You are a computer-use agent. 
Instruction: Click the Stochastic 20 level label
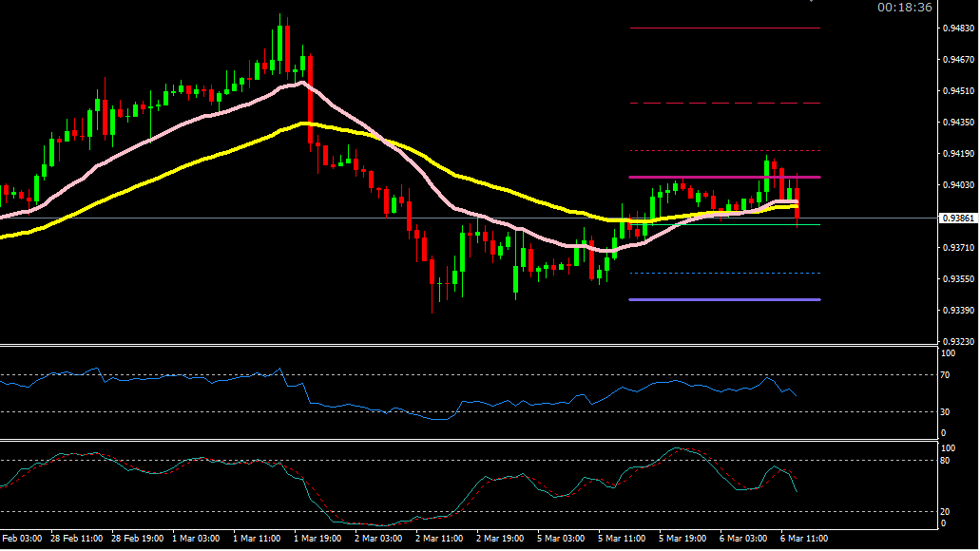(945, 512)
